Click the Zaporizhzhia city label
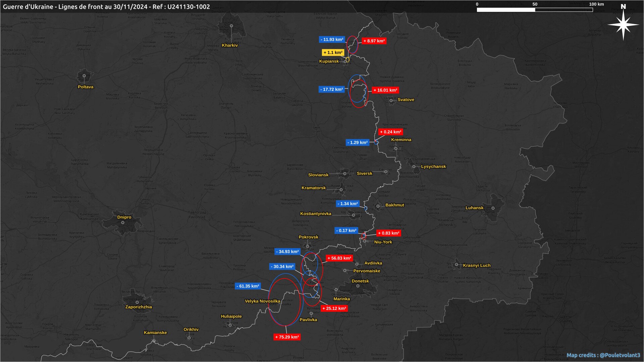The height and width of the screenshot is (362, 644). (139, 307)
